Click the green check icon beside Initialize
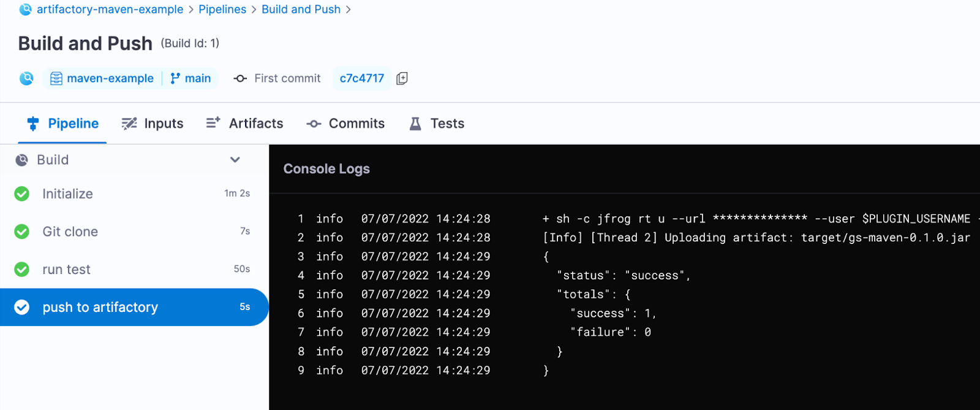The height and width of the screenshot is (410, 980). (21, 194)
